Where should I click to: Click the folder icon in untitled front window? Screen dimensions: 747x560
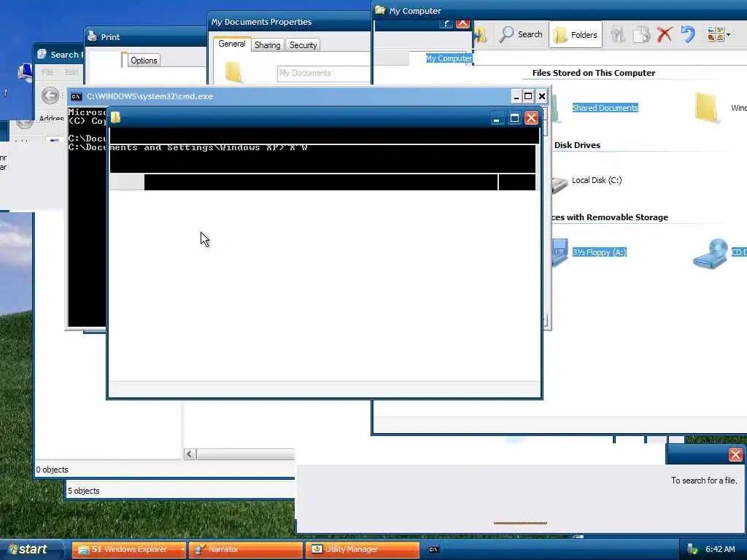[116, 117]
